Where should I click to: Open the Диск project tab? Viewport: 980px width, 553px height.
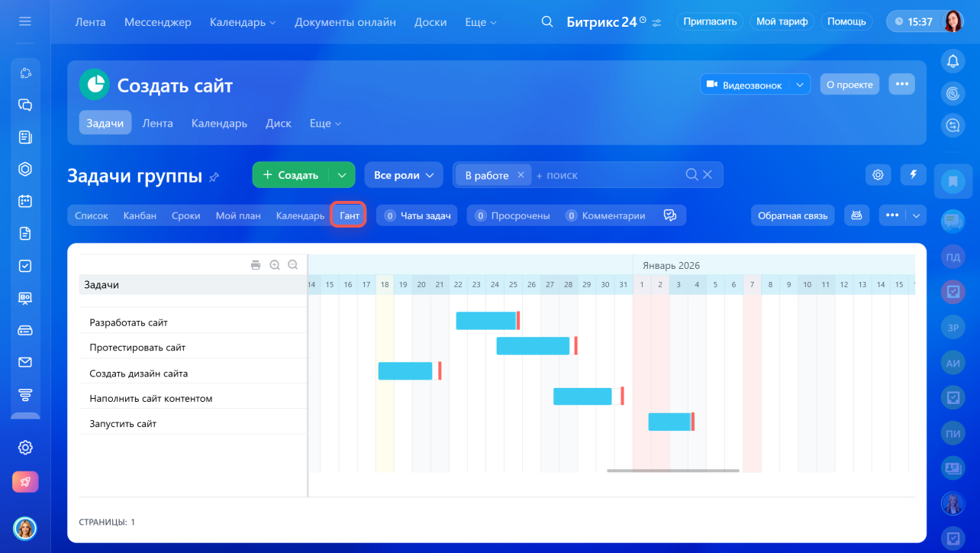(278, 123)
